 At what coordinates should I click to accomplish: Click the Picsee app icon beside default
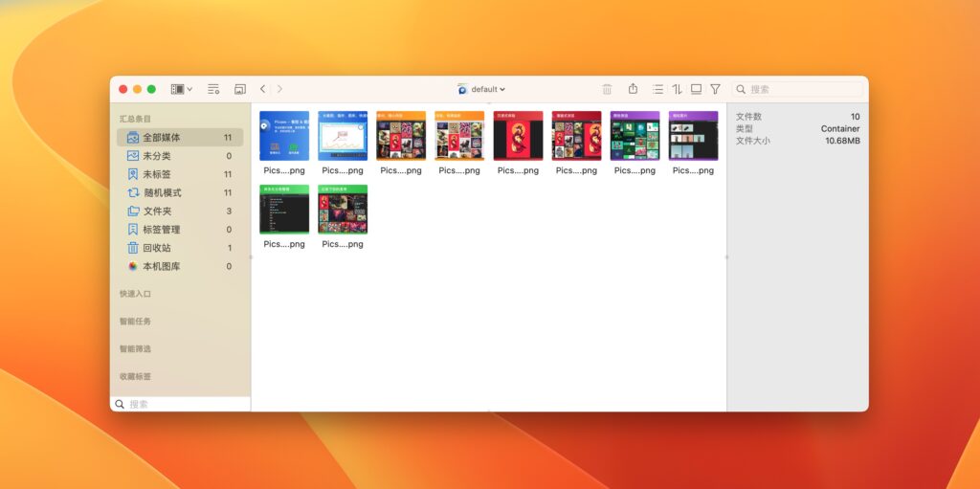point(462,89)
